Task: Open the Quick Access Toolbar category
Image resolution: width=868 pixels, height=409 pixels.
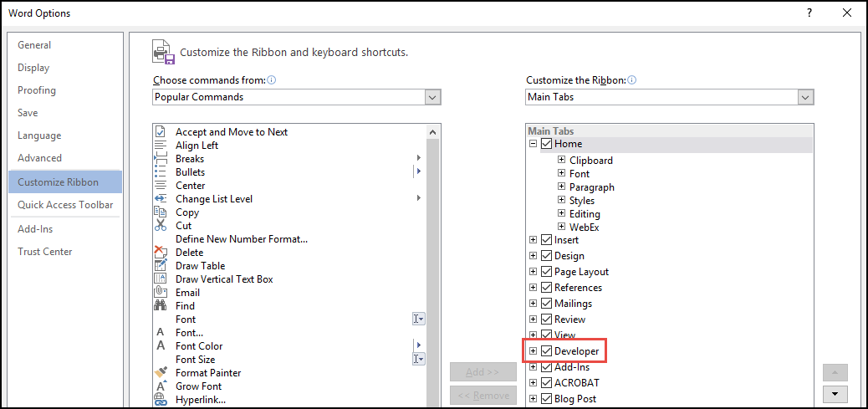Action: click(x=65, y=205)
